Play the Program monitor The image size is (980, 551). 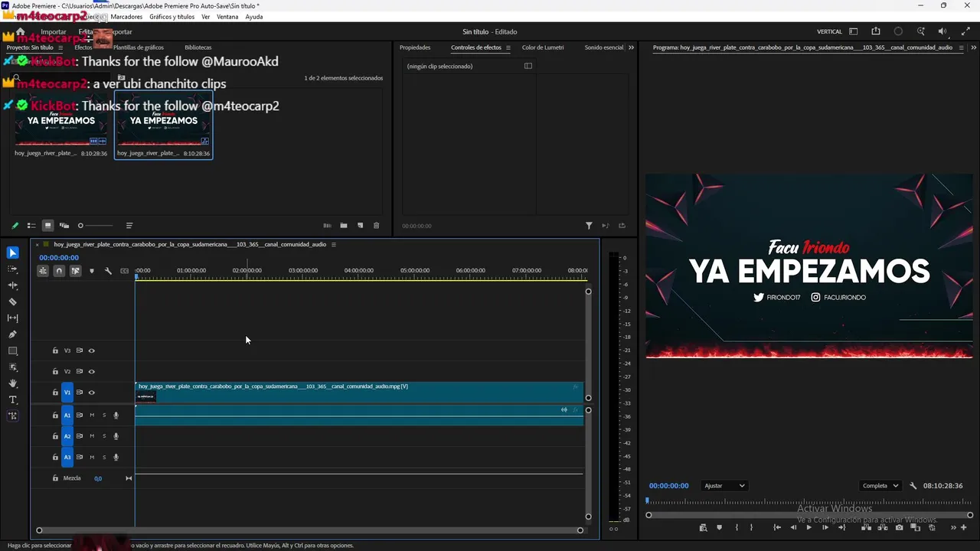tap(808, 527)
